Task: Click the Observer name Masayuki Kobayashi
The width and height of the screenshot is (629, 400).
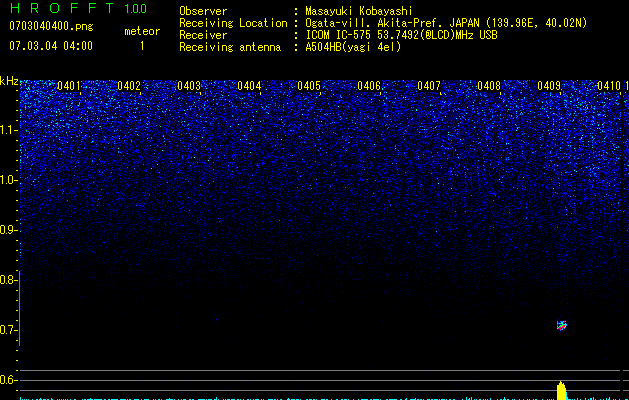Action: click(359, 11)
